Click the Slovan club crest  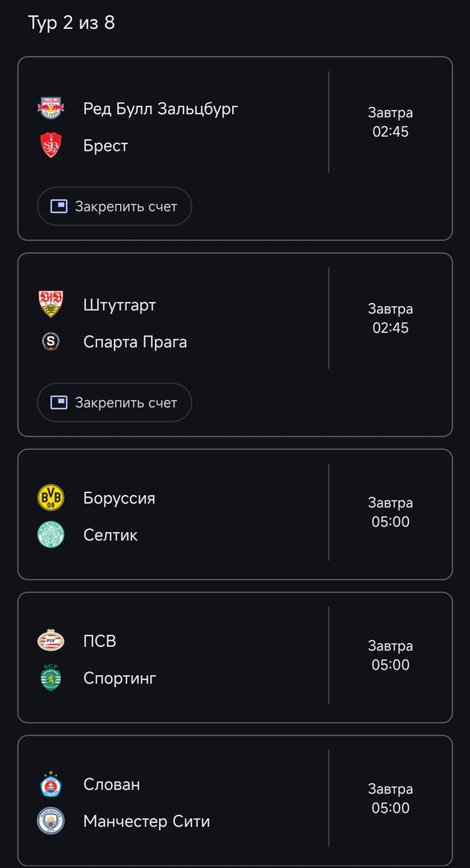(51, 784)
